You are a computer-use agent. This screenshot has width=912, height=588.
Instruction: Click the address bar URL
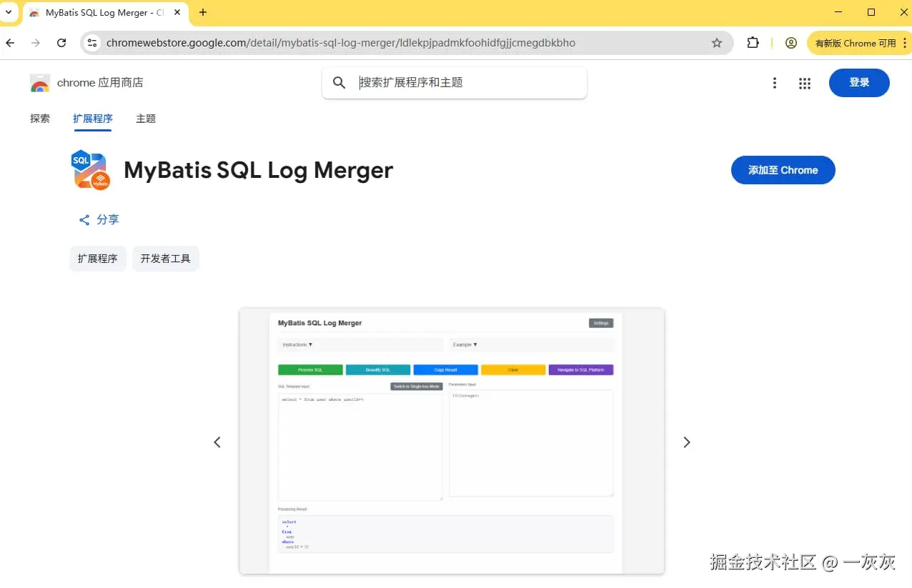[341, 43]
